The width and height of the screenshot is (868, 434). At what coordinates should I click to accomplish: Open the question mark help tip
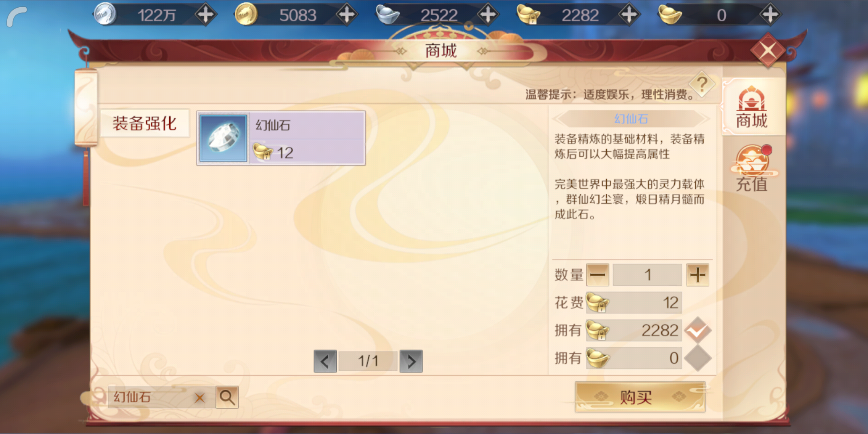pyautogui.click(x=702, y=84)
